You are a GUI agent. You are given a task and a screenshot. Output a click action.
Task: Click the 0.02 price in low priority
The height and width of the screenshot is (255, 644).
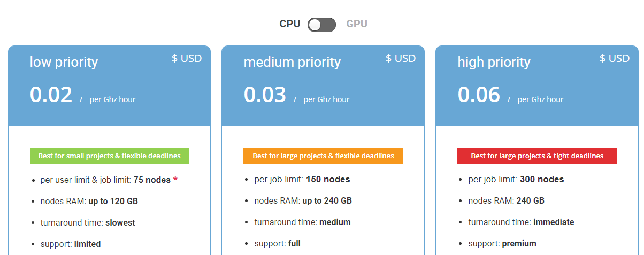(51, 95)
